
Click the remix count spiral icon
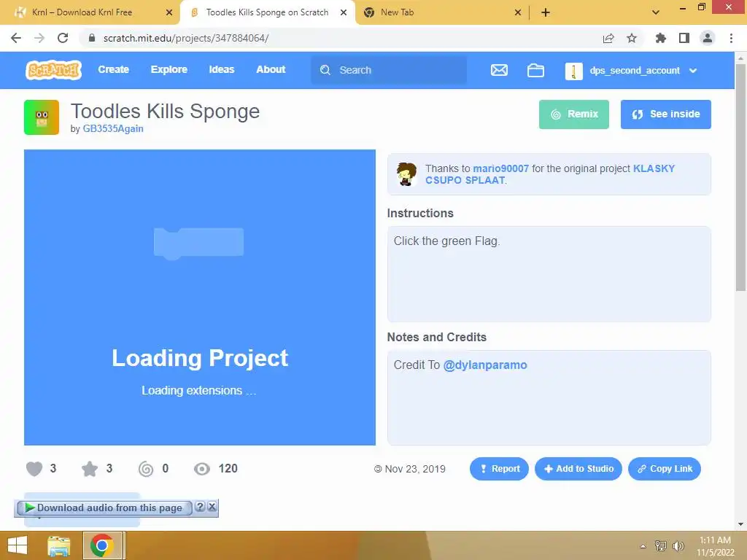(x=146, y=469)
